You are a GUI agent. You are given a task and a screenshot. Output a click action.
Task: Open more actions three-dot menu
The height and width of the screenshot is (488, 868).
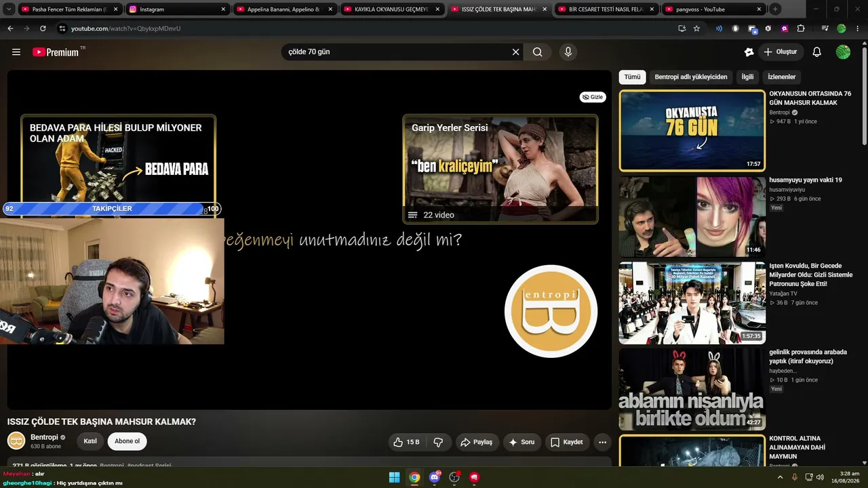602,442
